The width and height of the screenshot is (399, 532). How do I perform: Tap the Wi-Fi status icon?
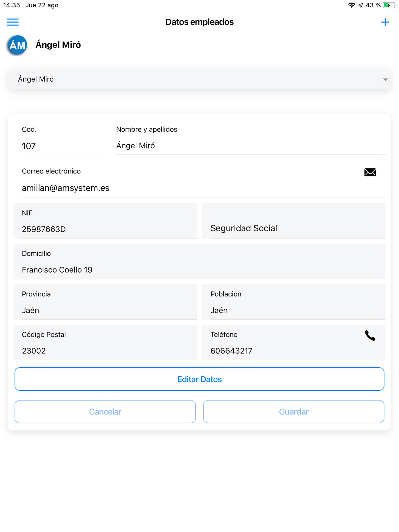(x=351, y=5)
